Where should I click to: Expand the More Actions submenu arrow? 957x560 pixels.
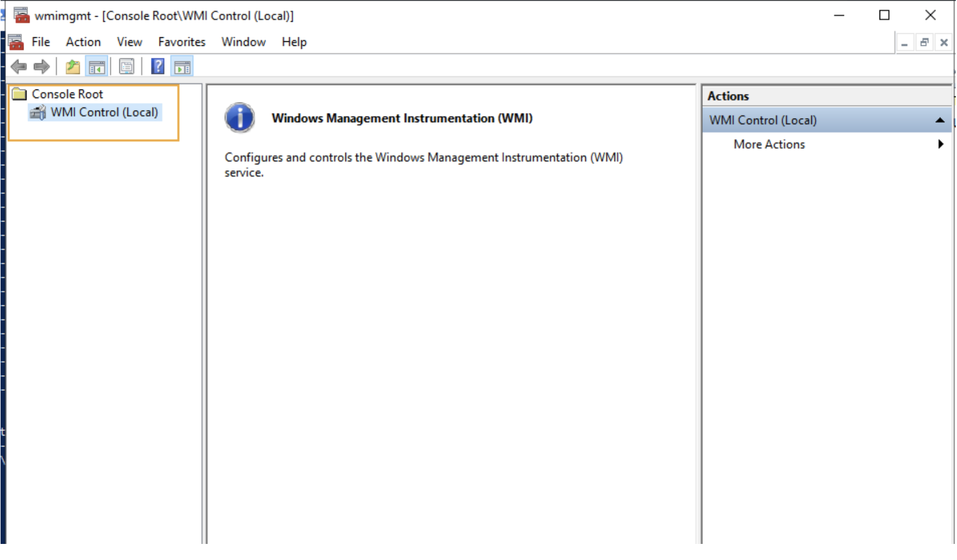pyautogui.click(x=940, y=145)
